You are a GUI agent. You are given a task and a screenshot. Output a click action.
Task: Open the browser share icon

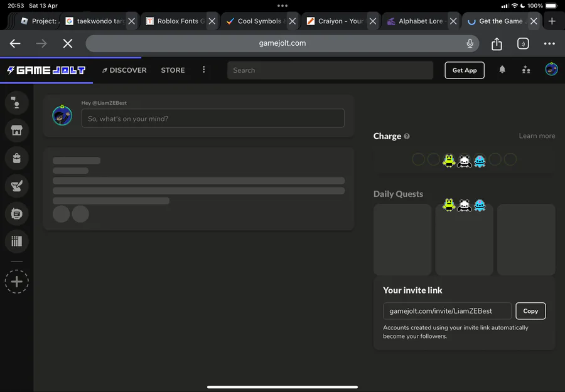point(497,43)
